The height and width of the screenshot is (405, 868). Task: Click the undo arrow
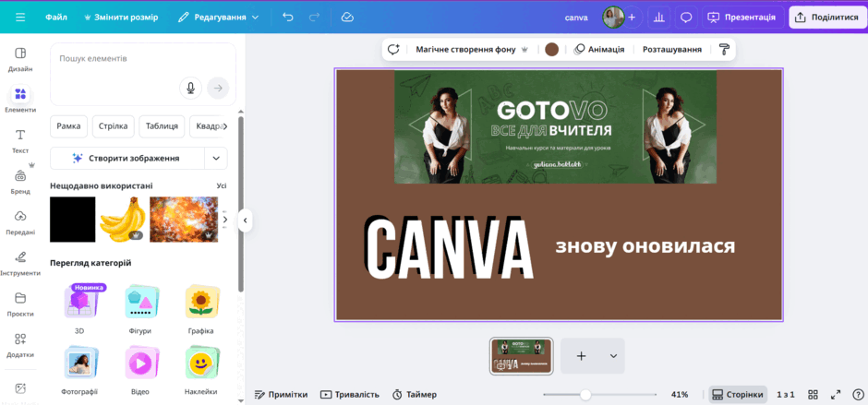tap(288, 18)
